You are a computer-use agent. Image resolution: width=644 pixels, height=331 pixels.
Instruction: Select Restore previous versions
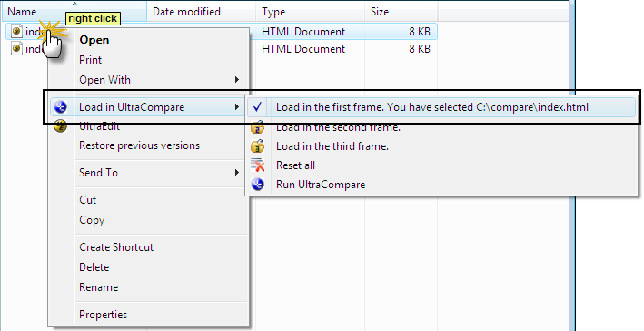click(x=139, y=145)
